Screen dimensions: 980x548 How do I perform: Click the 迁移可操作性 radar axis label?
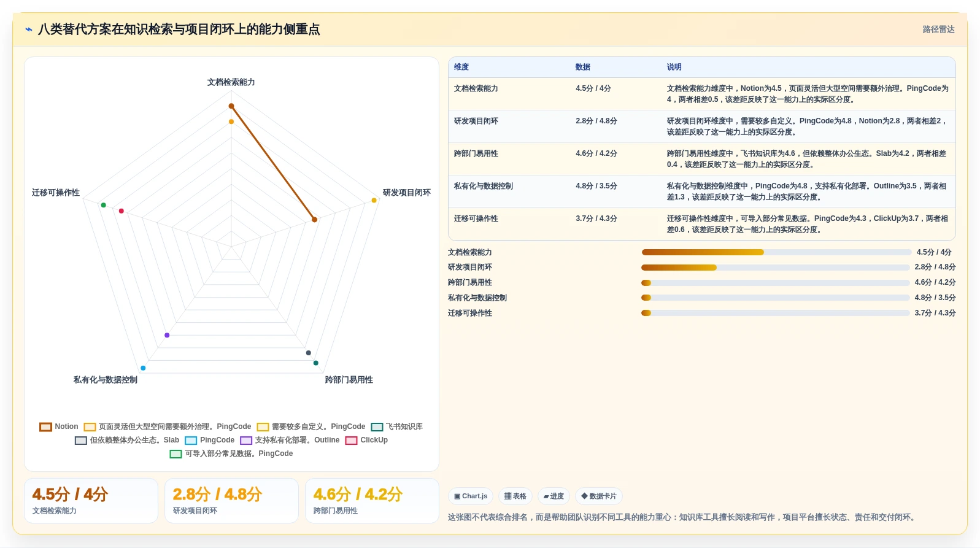point(56,193)
